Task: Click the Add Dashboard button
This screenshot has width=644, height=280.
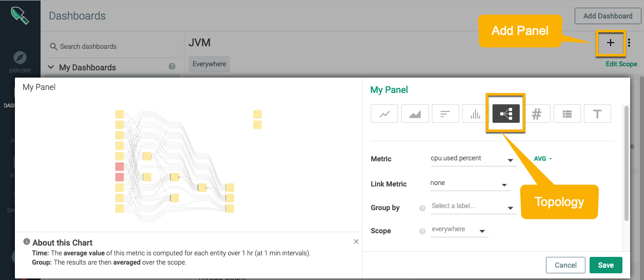Action: (608, 16)
